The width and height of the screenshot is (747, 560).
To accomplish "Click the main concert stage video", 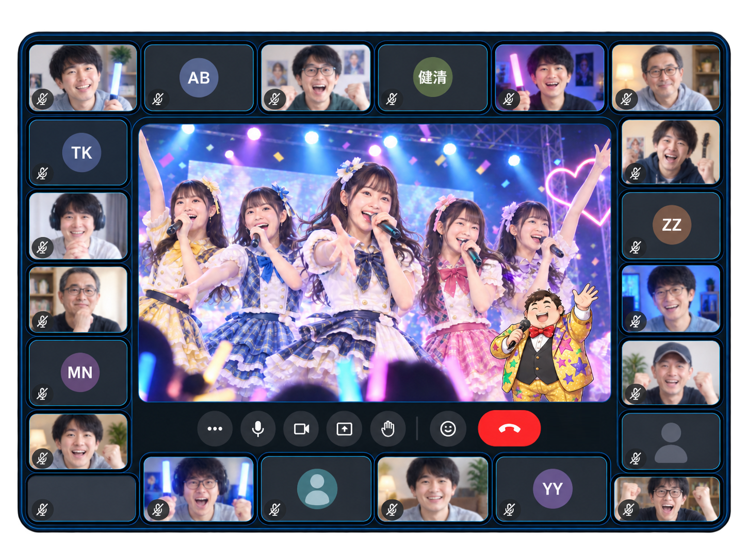I will point(375,262).
